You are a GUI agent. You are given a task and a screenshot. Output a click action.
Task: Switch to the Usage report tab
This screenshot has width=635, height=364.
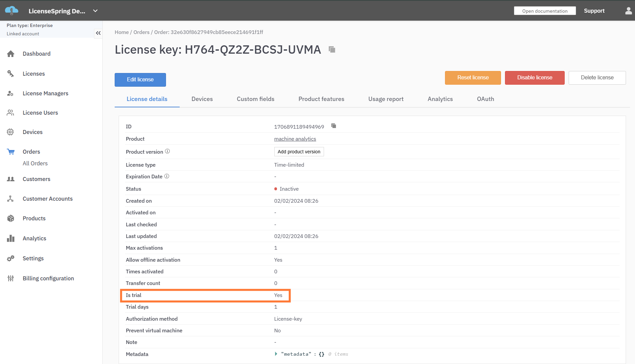click(x=386, y=99)
